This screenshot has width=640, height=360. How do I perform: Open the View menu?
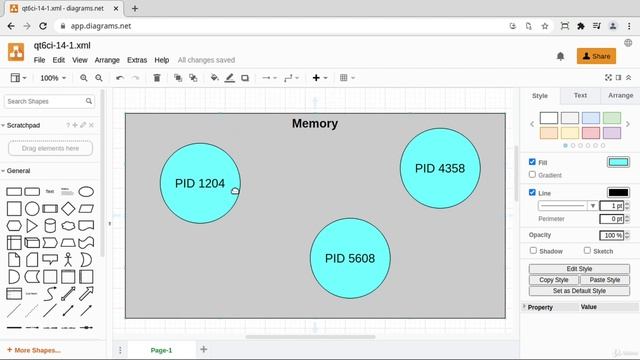[80, 60]
